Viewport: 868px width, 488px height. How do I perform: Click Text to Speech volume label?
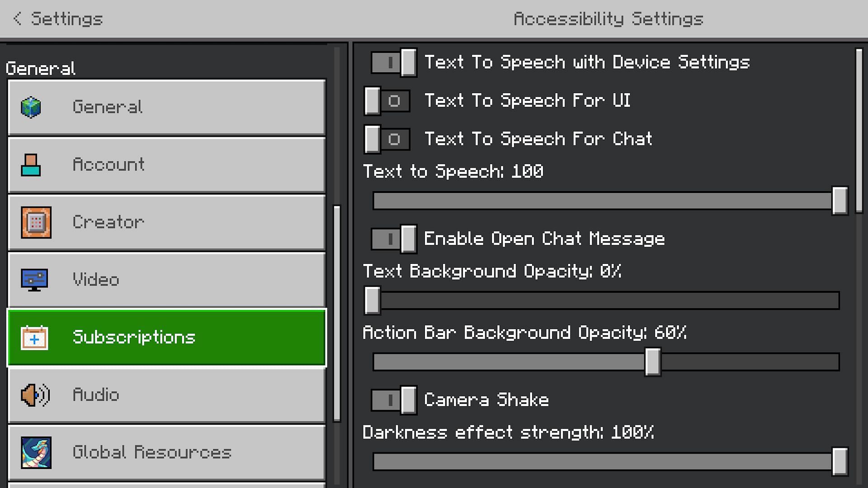point(453,172)
